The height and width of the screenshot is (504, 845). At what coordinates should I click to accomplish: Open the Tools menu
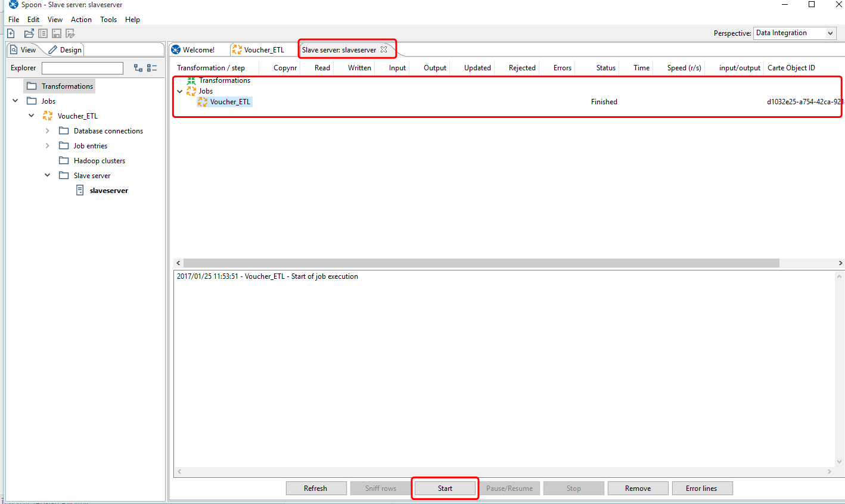(108, 20)
